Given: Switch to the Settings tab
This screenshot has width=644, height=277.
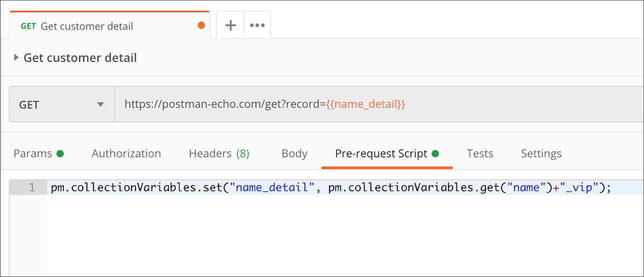Looking at the screenshot, I should (541, 153).
